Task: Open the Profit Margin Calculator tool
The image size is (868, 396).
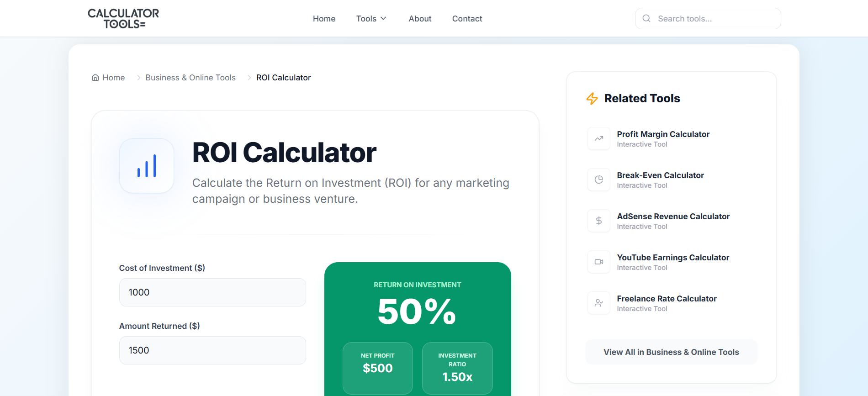Action: click(663, 134)
